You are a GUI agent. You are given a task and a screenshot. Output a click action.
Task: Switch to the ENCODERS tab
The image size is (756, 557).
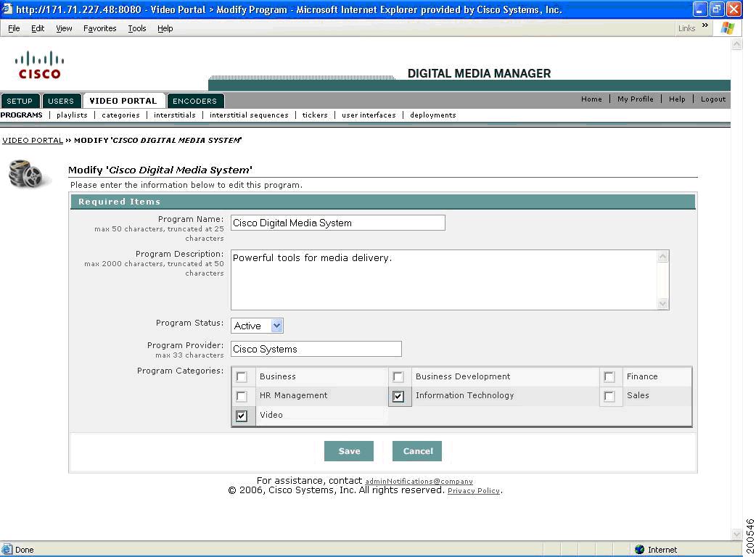coord(195,101)
